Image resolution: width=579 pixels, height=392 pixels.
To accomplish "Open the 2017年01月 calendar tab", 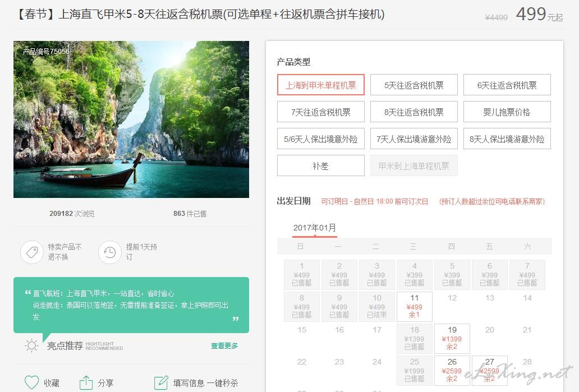I will [315, 228].
